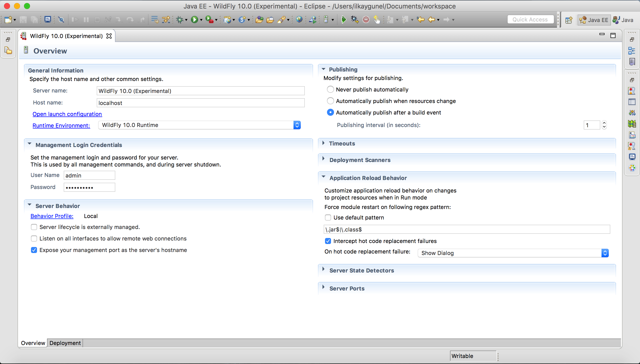
Task: Open the Run dropdown arrow
Action: tap(201, 20)
